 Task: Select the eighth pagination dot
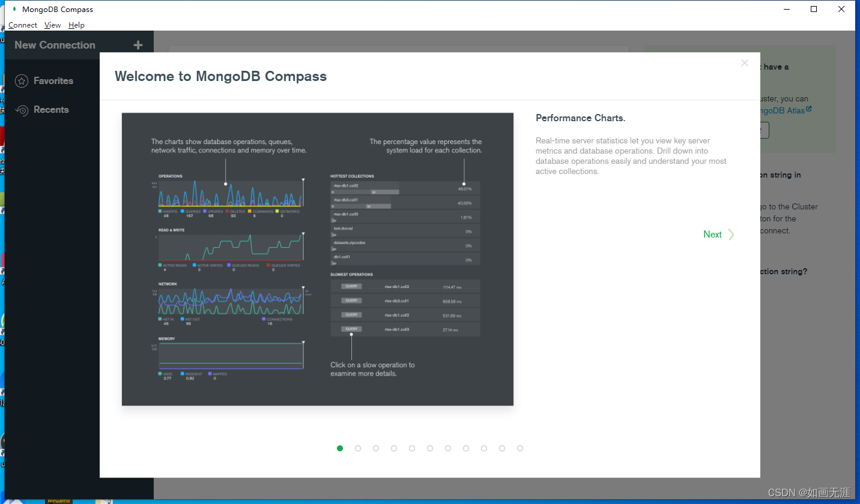[x=466, y=448]
